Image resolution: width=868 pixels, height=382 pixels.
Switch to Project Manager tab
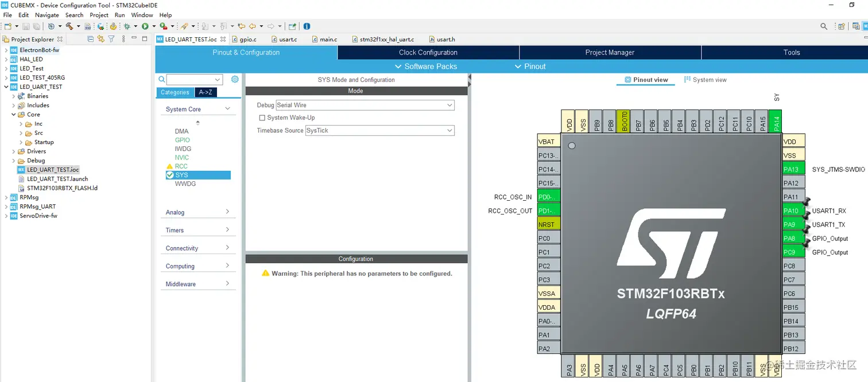point(610,52)
